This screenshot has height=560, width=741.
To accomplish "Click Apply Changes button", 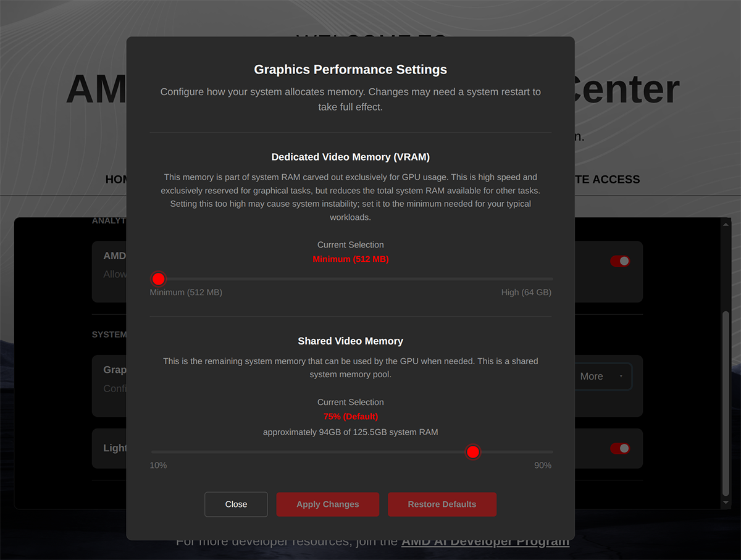I will (x=327, y=504).
